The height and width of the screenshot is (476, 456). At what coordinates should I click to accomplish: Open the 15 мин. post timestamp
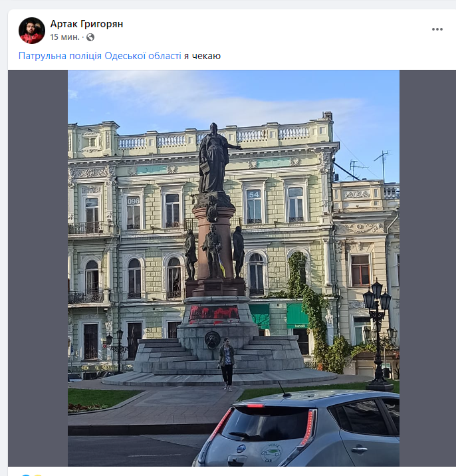[x=64, y=37]
